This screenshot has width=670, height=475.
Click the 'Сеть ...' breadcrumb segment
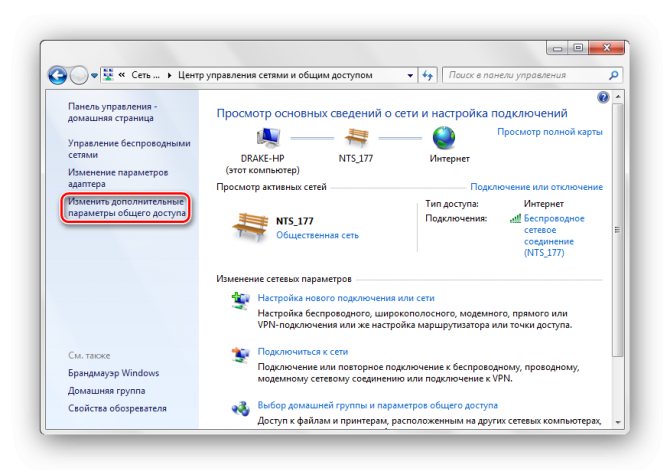[145, 75]
